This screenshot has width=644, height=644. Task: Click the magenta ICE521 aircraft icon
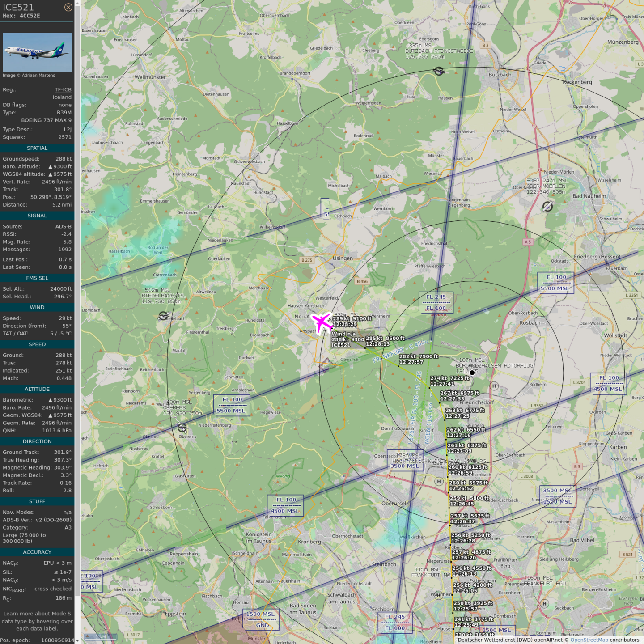(322, 322)
